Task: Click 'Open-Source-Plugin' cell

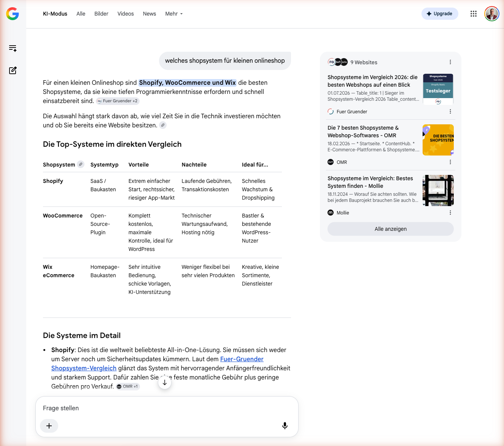Action: point(100,224)
